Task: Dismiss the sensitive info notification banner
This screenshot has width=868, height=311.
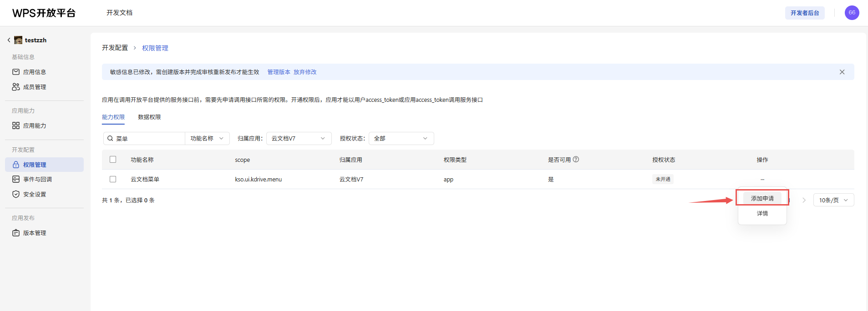Action: click(842, 72)
